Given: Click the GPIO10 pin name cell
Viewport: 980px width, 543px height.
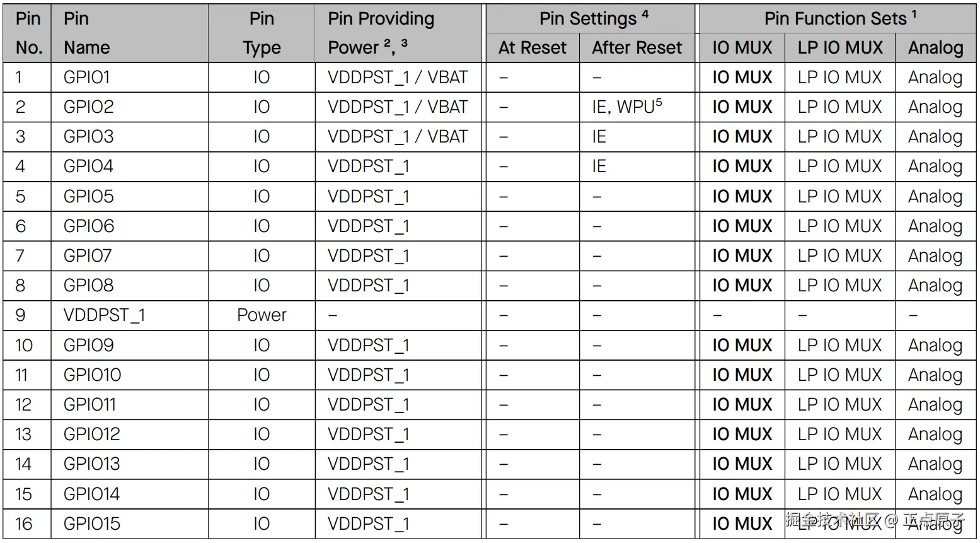Looking at the screenshot, I should click(92, 375).
